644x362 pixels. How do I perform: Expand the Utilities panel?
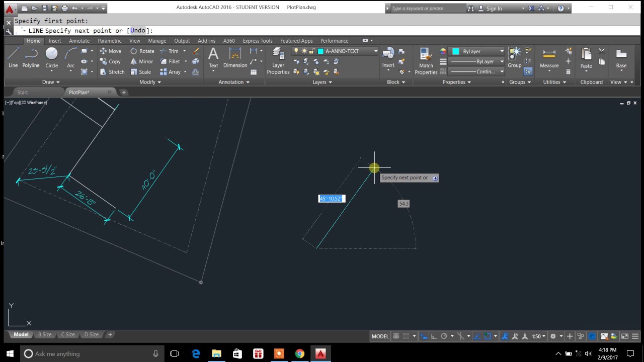pos(554,82)
